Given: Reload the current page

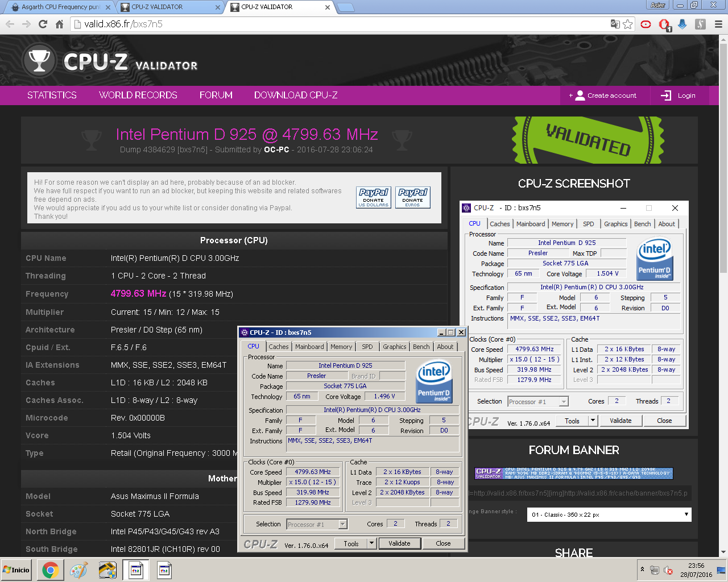Looking at the screenshot, I should coord(43,24).
